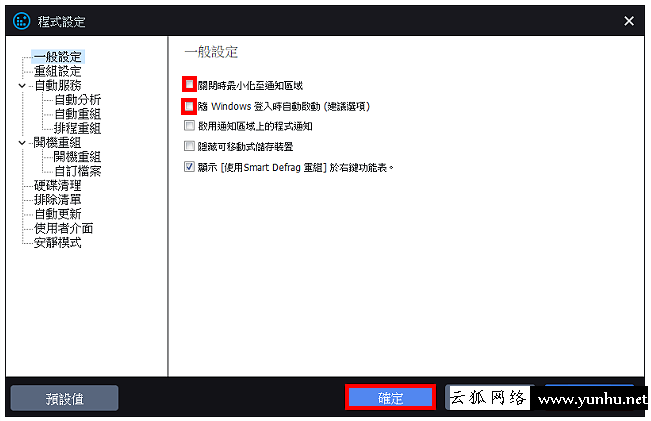Close the 程式設定 dialog
This screenshot has height=421, width=651.
629,21
